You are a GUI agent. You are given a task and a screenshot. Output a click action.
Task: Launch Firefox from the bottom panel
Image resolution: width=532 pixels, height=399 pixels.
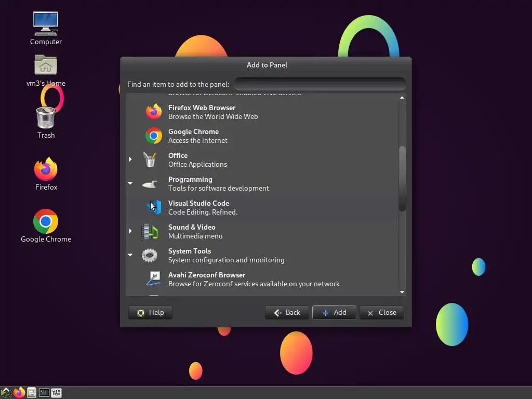click(19, 393)
